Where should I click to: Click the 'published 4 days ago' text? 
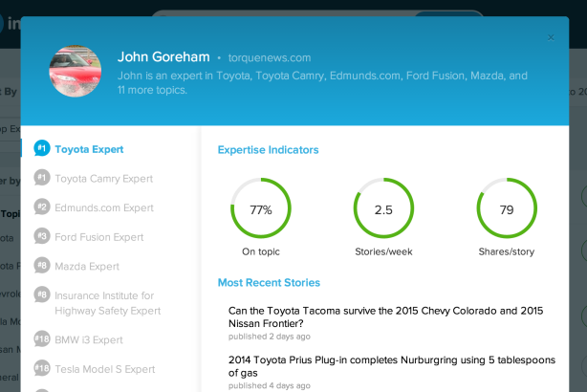click(270, 385)
